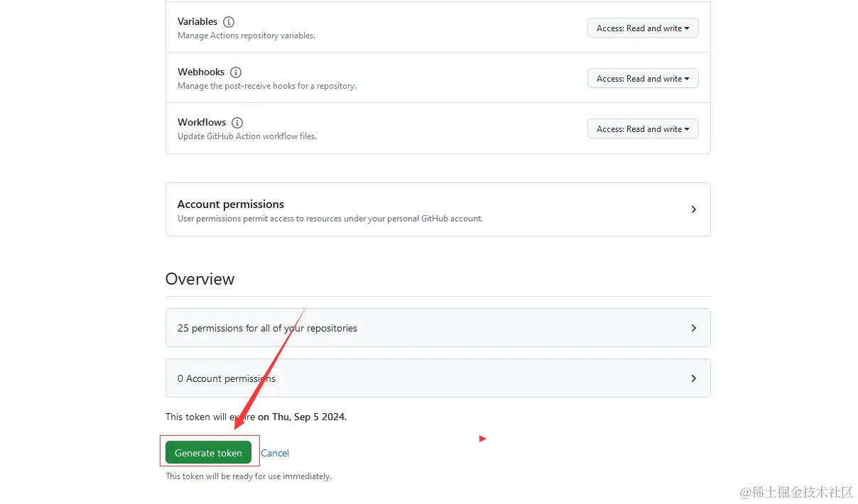858x504 pixels.
Task: Click the info icon next to Webhooks
Action: click(236, 72)
